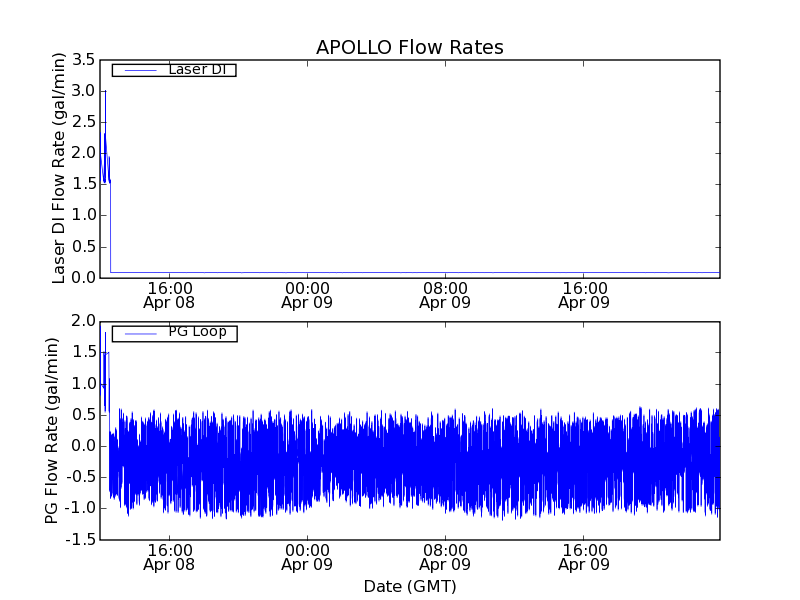Image resolution: width=800 pixels, height=600 pixels.
Task: Select the PG Loop legend entry
Action: tap(197, 332)
